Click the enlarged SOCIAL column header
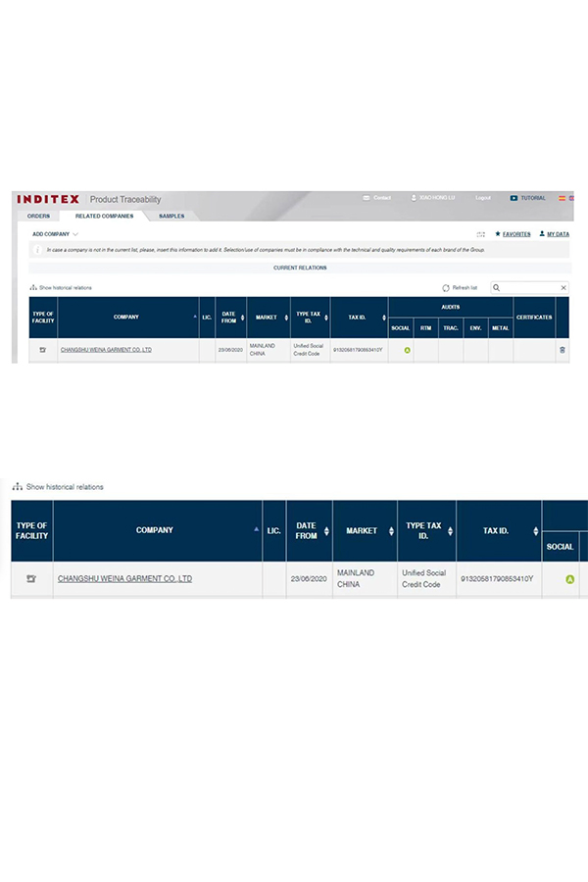Viewport: 588px width, 882px height. tap(560, 546)
